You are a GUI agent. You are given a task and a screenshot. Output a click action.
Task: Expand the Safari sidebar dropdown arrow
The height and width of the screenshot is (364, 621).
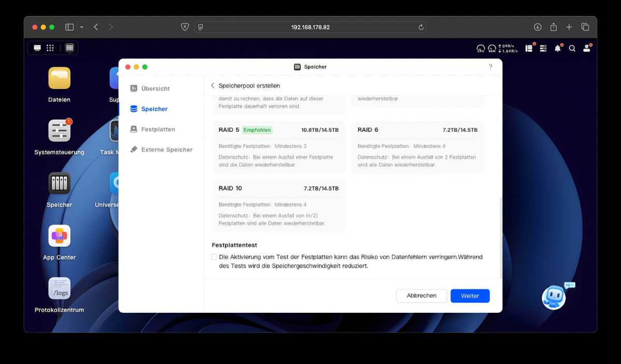click(x=81, y=27)
